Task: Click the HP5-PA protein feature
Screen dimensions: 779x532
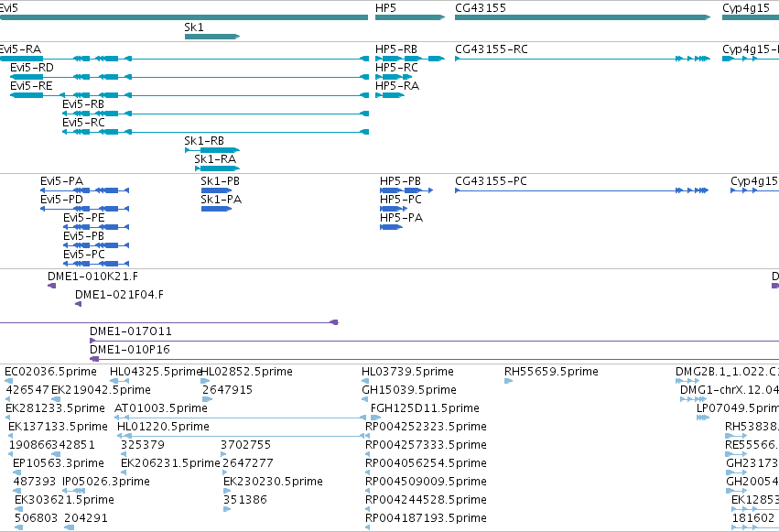Action: click(391, 227)
